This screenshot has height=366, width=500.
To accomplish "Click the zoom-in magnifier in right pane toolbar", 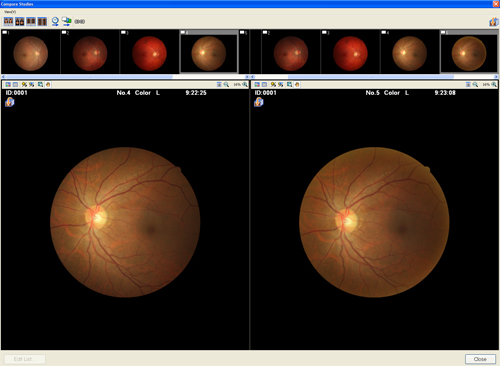I will [x=494, y=85].
